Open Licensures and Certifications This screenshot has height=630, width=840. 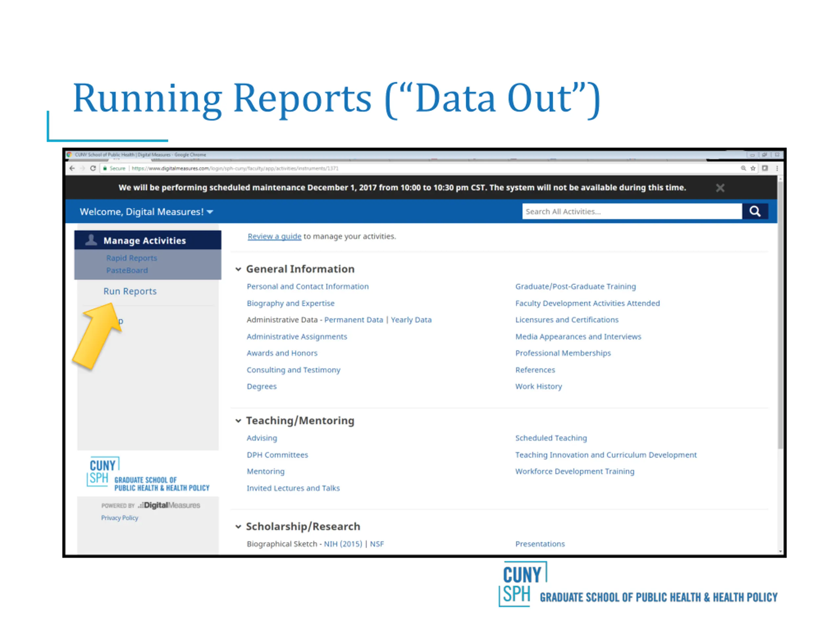567,320
